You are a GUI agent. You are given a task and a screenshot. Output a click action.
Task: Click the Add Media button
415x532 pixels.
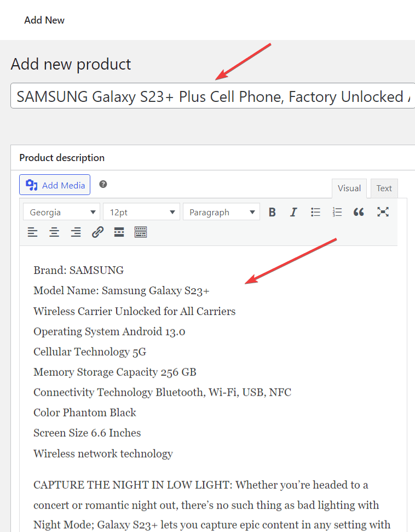coord(55,185)
